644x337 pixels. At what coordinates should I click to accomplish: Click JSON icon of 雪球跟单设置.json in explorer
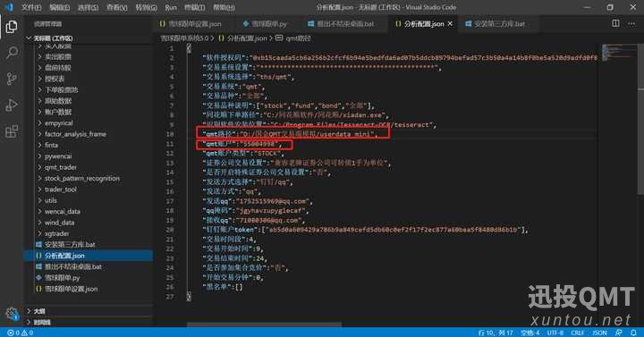click(38, 289)
